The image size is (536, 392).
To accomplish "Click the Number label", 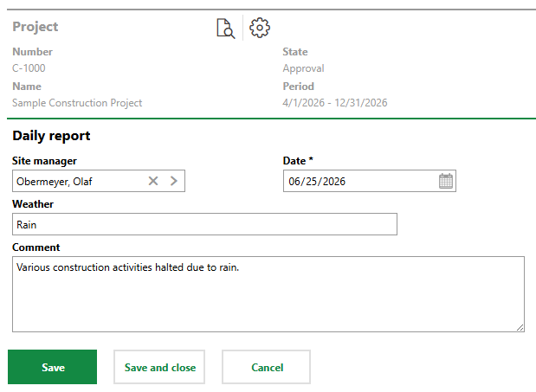I will (33, 52).
